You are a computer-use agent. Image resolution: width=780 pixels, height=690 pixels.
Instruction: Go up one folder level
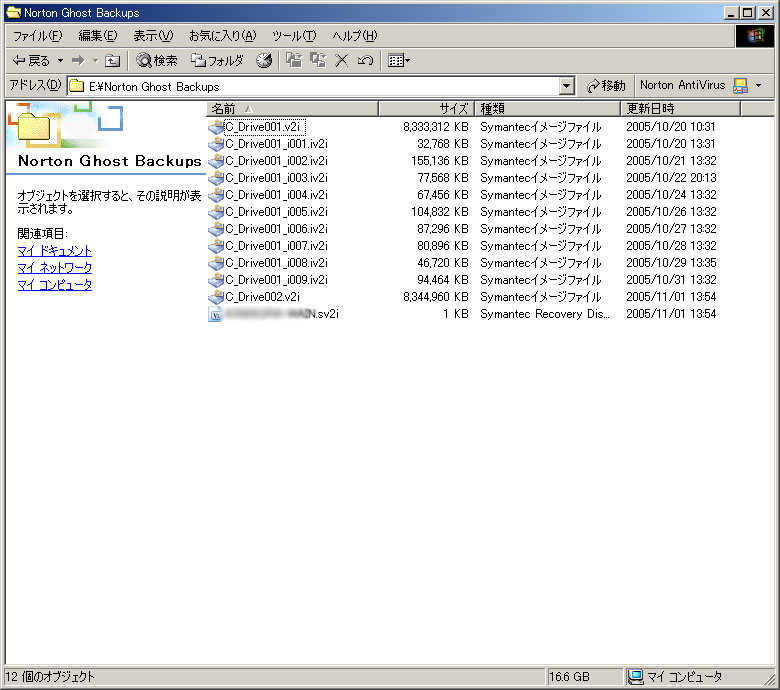(x=113, y=60)
